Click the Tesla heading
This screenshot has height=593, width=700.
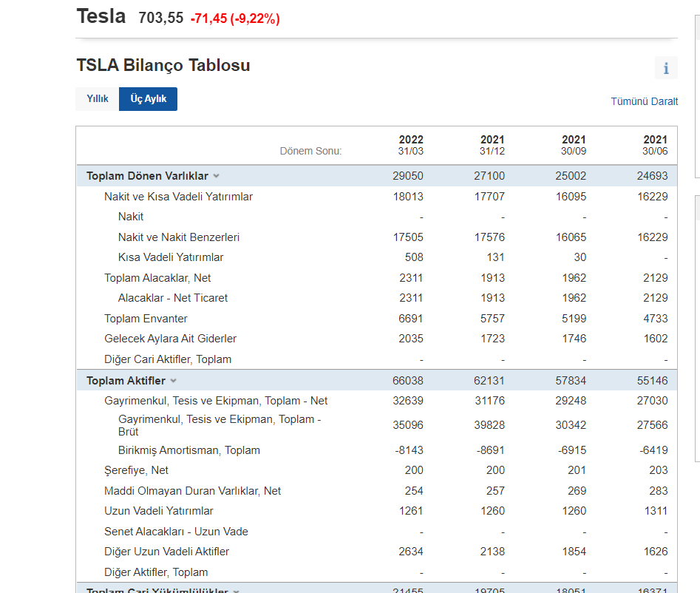tap(101, 17)
